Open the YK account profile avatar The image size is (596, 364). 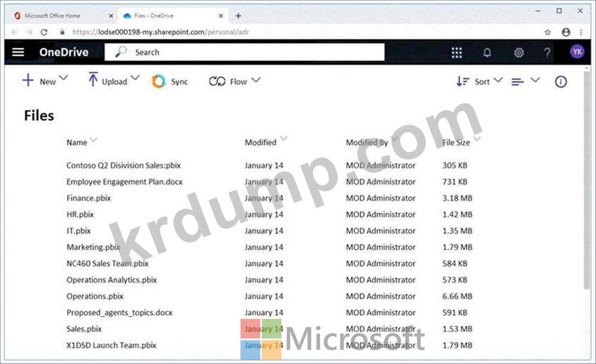pos(577,52)
